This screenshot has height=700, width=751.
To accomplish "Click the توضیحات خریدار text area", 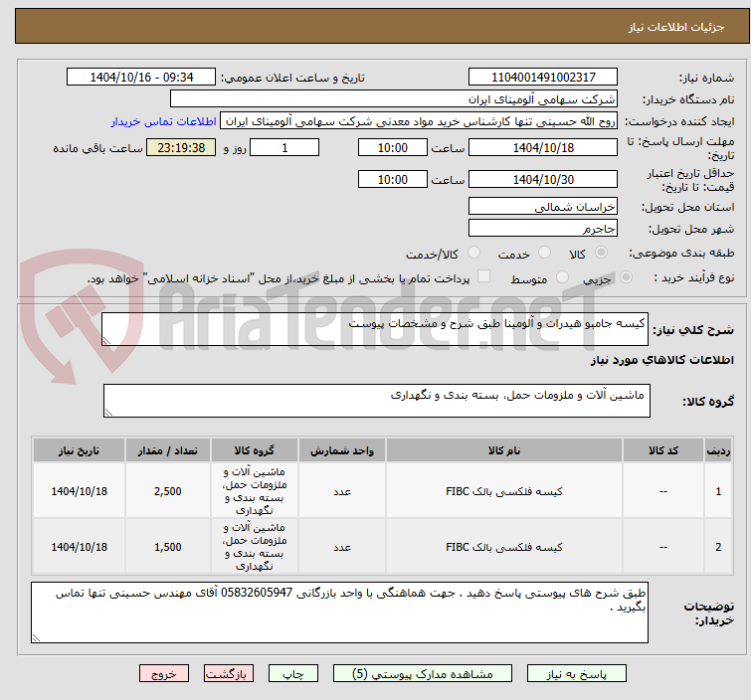I will point(339,612).
